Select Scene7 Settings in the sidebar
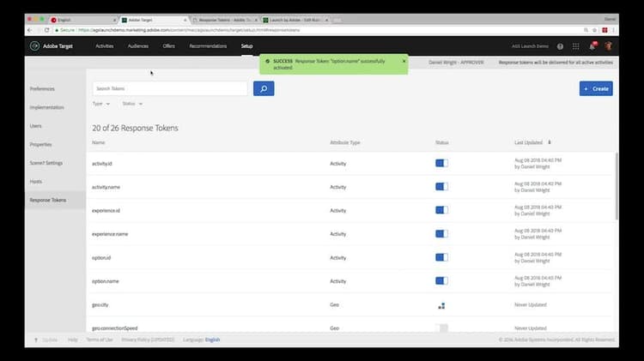644x361 pixels. [x=46, y=163]
